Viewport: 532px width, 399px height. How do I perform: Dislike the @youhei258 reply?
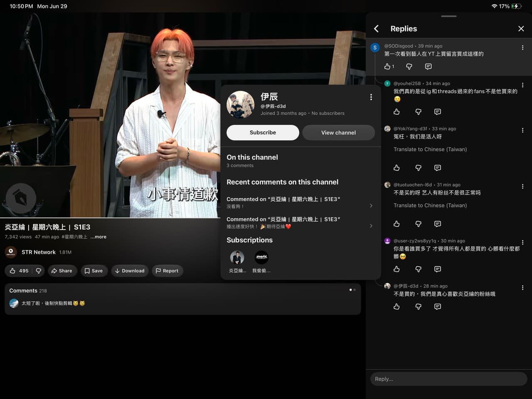click(418, 112)
